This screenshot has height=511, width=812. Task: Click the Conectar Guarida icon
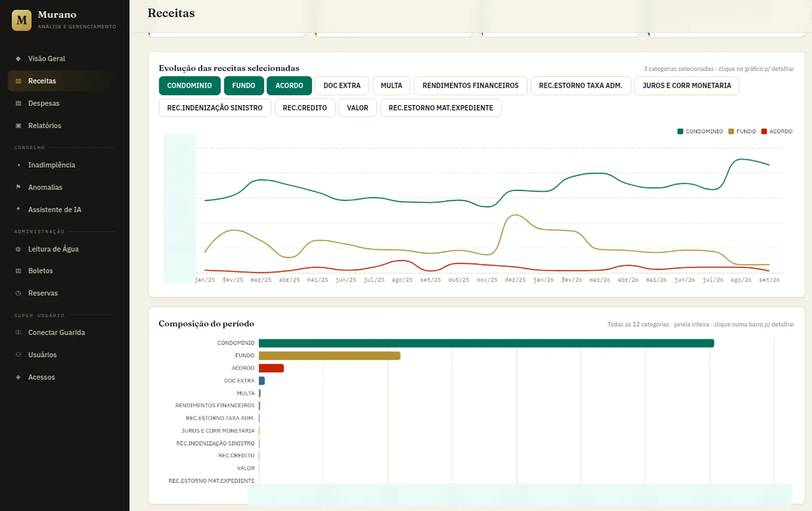pyautogui.click(x=18, y=332)
